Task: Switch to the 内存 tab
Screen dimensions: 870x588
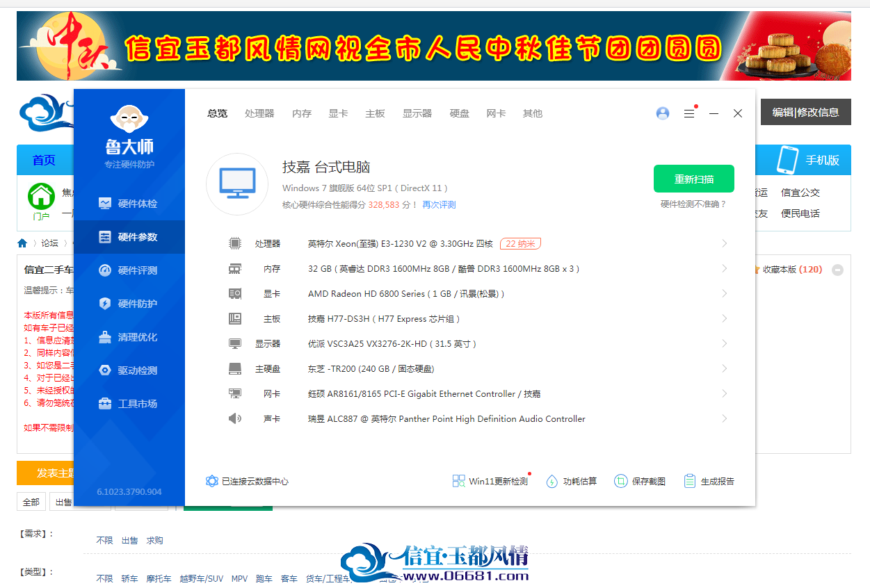Action: coord(302,113)
